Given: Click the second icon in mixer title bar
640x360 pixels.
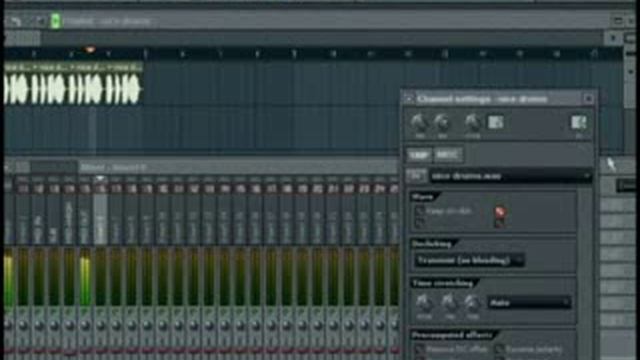Looking at the screenshot, I should coord(23,167).
